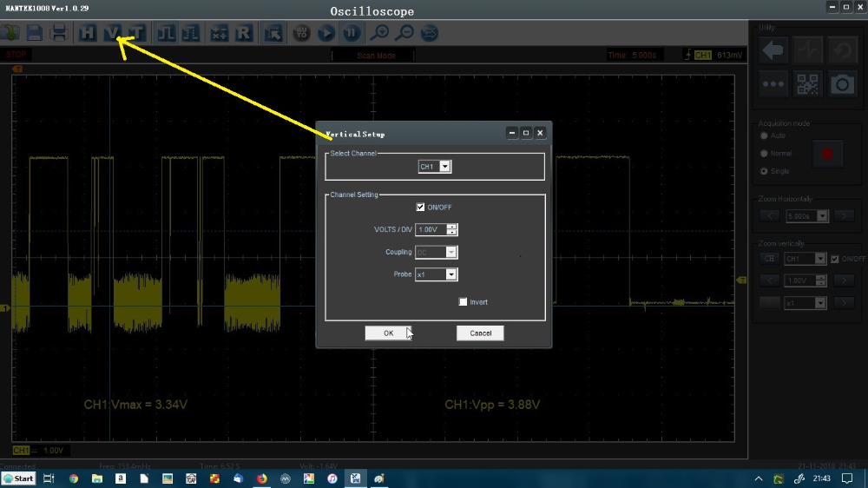Click the QR code icon in Utility

(x=807, y=84)
